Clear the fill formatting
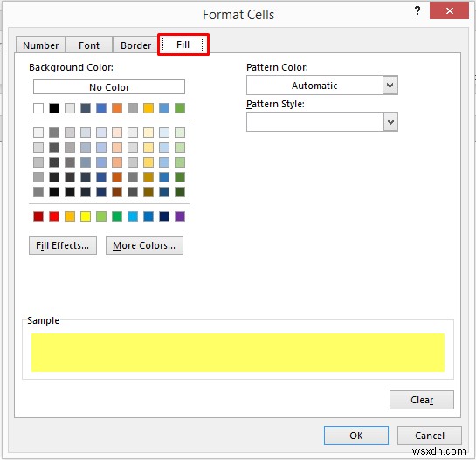The height and width of the screenshot is (460, 476). pyautogui.click(x=422, y=400)
